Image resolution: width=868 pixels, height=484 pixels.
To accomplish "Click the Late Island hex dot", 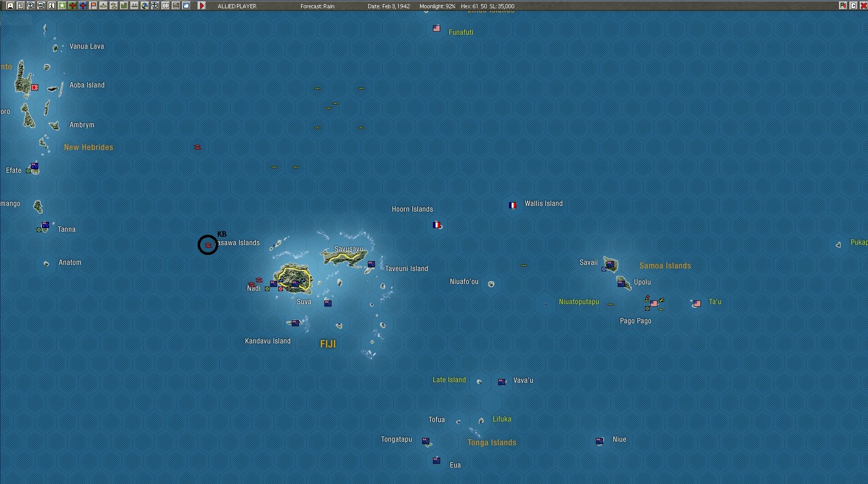I will pyautogui.click(x=480, y=382).
